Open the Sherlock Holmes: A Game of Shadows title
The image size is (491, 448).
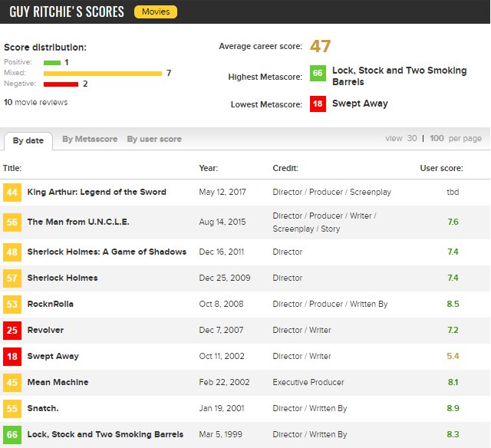[107, 252]
